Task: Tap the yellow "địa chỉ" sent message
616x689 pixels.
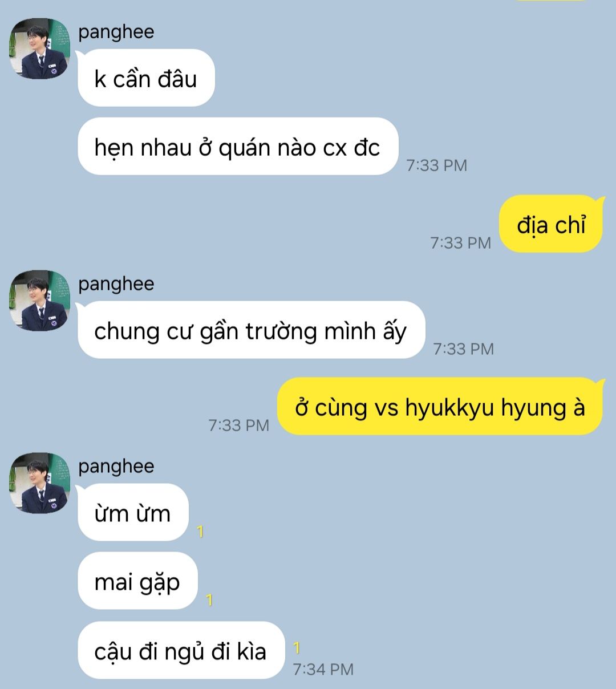Action: (551, 224)
